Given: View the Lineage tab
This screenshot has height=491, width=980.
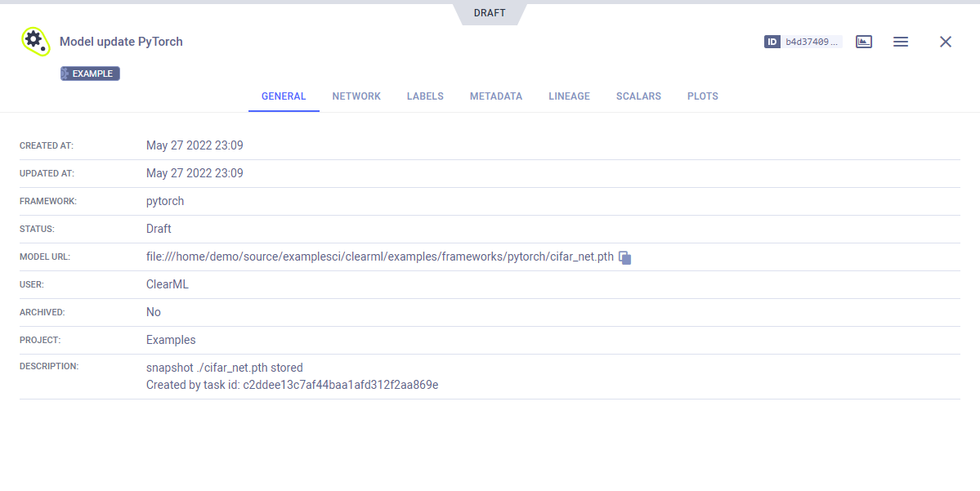Looking at the screenshot, I should coord(569,96).
